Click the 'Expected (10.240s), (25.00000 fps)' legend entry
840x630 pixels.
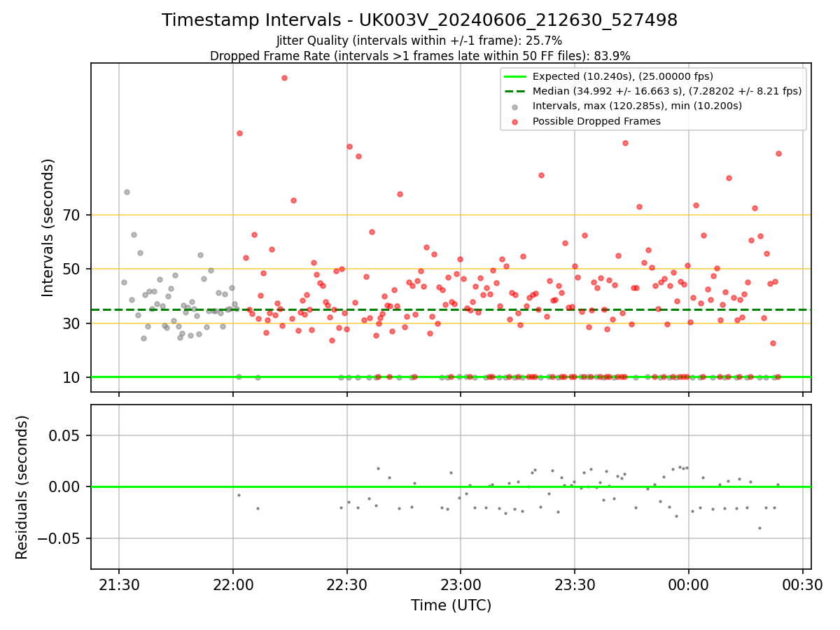tap(622, 76)
